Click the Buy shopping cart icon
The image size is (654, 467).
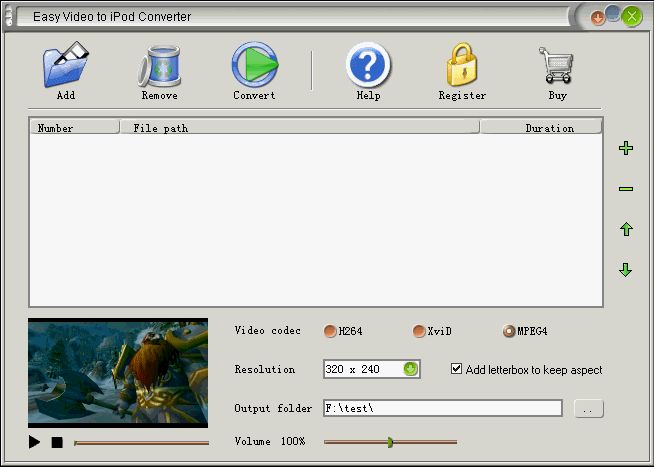click(x=557, y=65)
